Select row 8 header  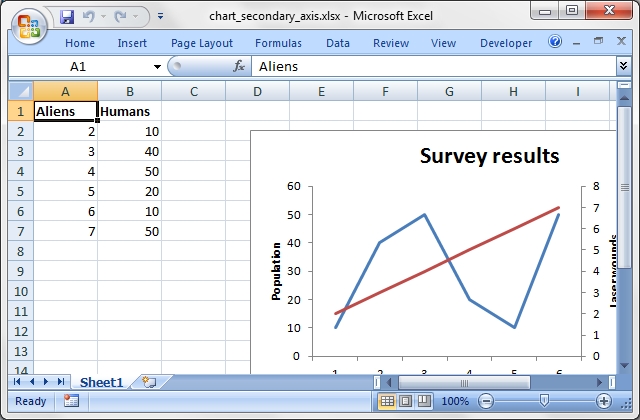click(20, 251)
